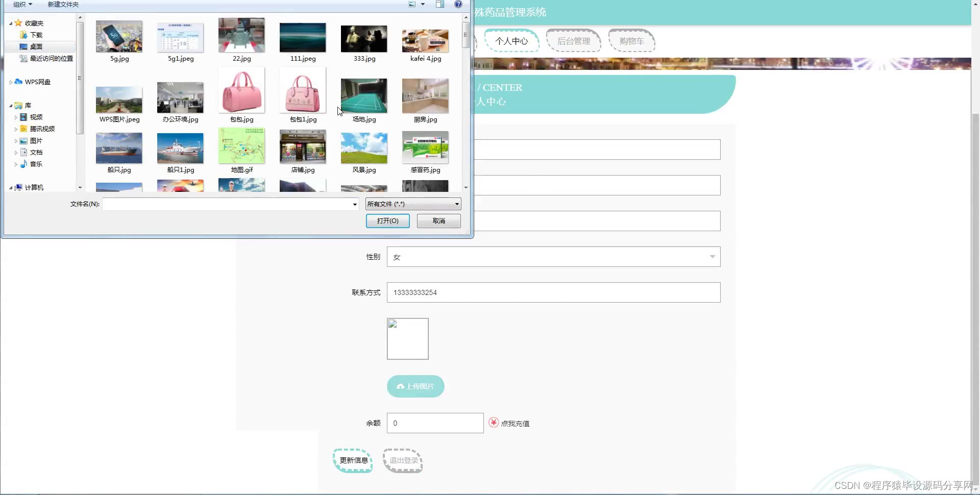Click 新建文件夹 new folder
The height and width of the screenshot is (495, 980).
[63, 4]
